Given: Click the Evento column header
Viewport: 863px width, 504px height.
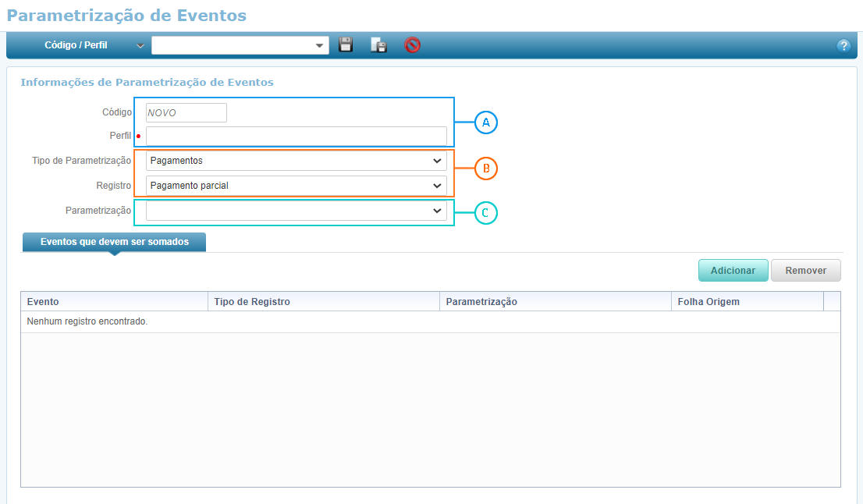Looking at the screenshot, I should click(x=114, y=302).
